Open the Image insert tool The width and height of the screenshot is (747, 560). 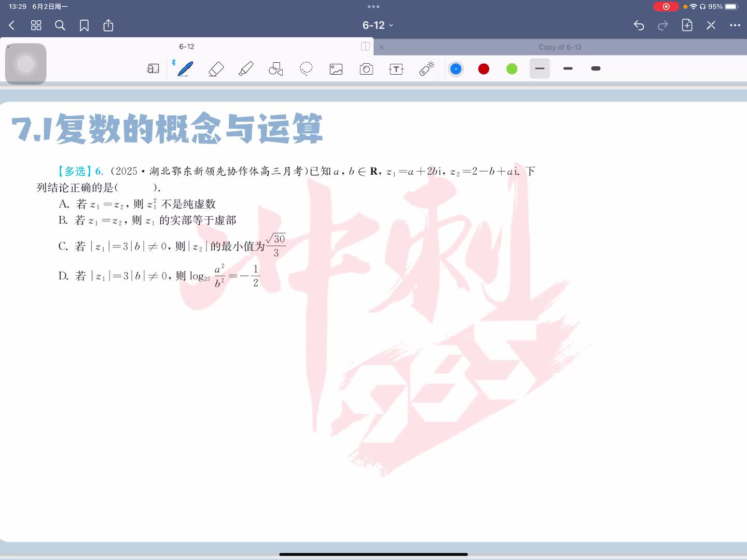(336, 69)
